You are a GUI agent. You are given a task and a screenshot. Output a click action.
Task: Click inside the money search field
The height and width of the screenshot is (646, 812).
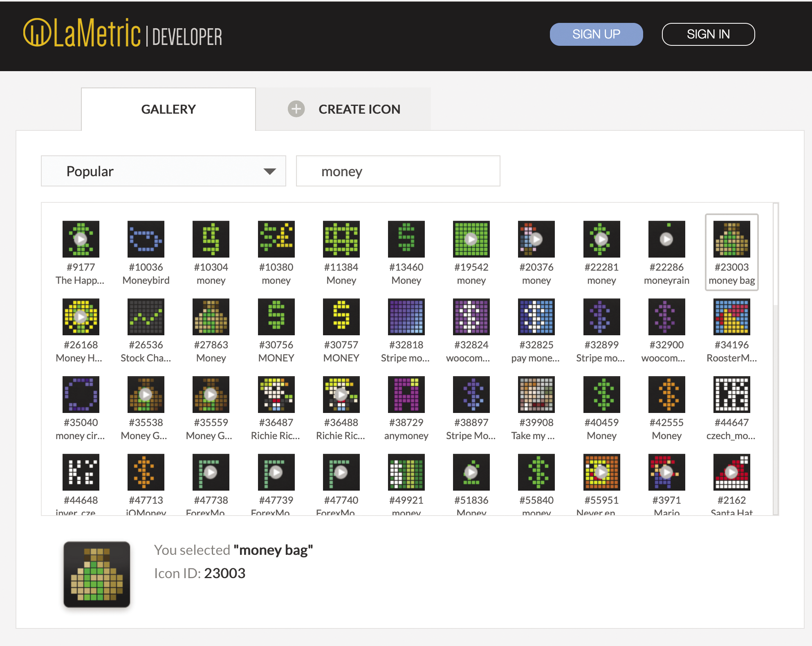point(398,171)
